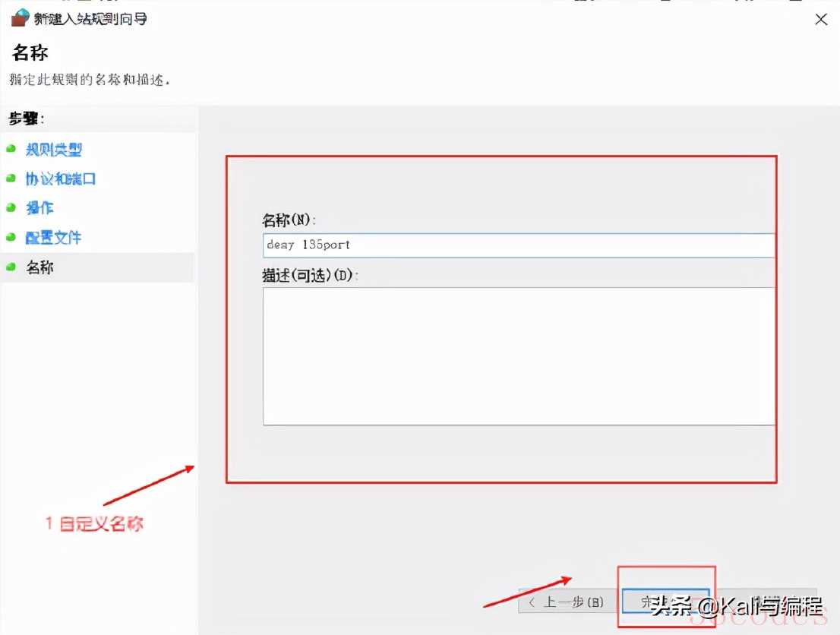Focus the 名称(N) input field

click(519, 245)
